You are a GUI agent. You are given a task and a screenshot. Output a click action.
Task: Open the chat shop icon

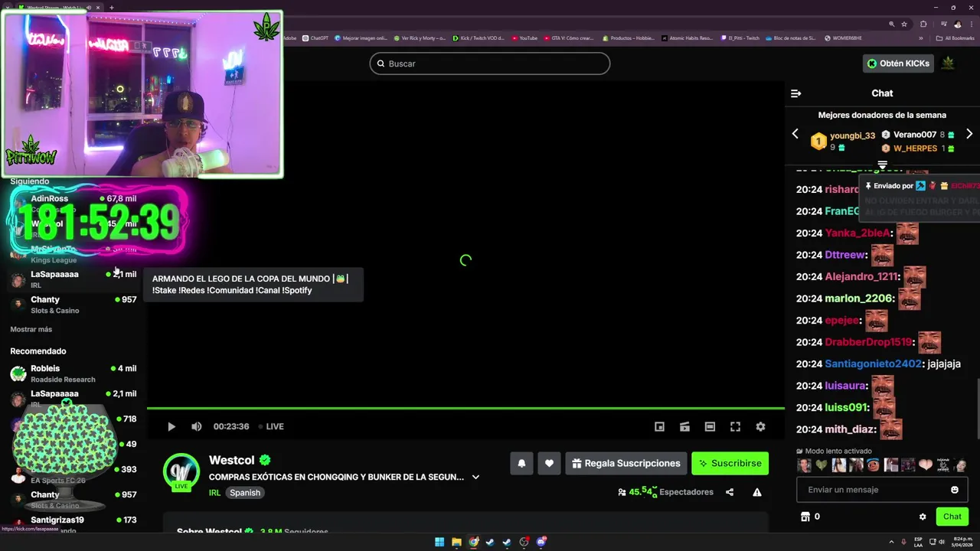click(805, 517)
